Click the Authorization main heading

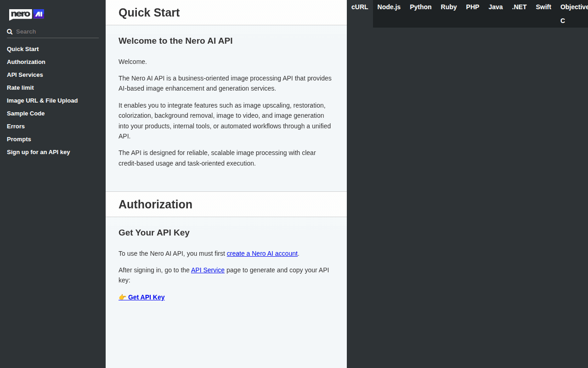pyautogui.click(x=155, y=204)
